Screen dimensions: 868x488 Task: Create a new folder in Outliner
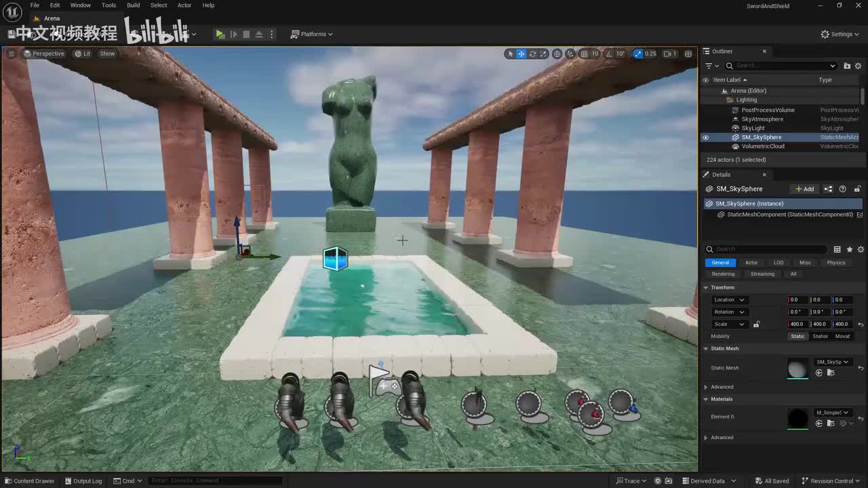pos(847,66)
